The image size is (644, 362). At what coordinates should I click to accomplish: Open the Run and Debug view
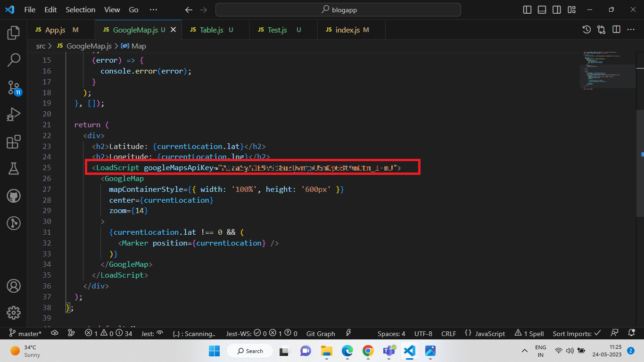pos(14,115)
